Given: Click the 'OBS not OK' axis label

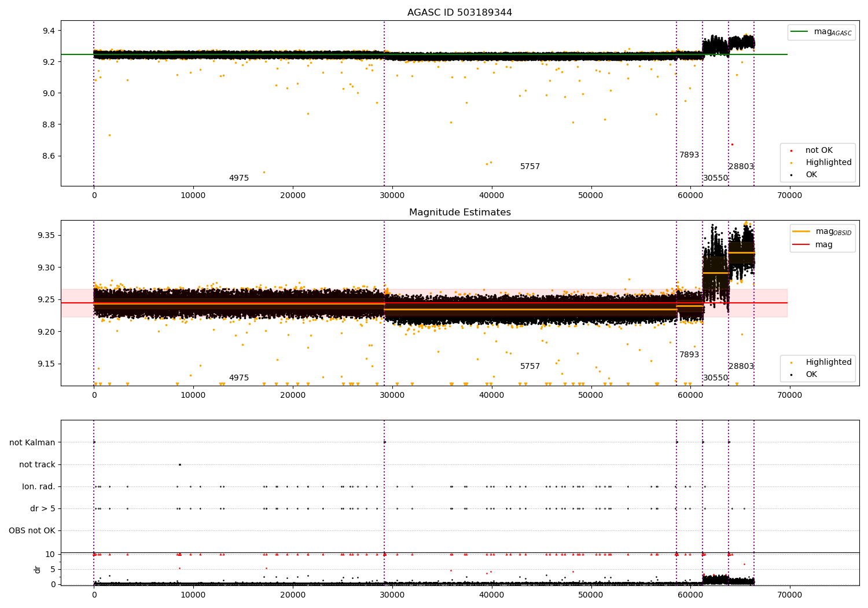Looking at the screenshot, I should [32, 530].
